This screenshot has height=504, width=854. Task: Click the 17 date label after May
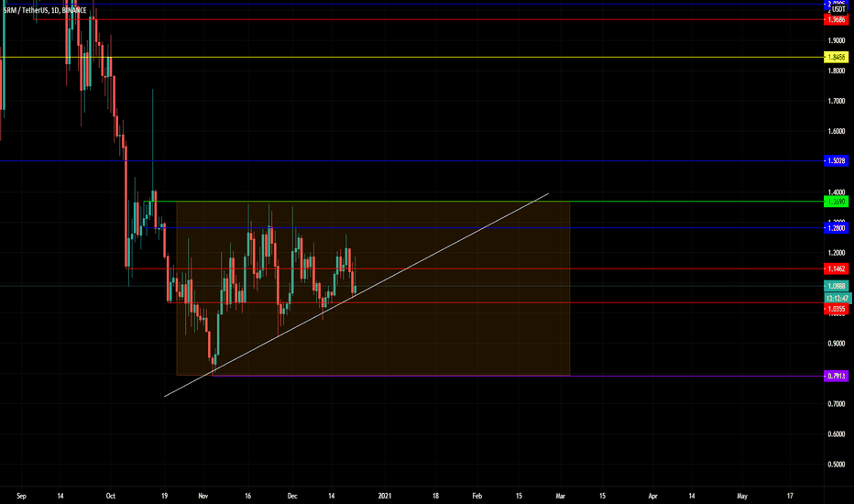(x=790, y=496)
